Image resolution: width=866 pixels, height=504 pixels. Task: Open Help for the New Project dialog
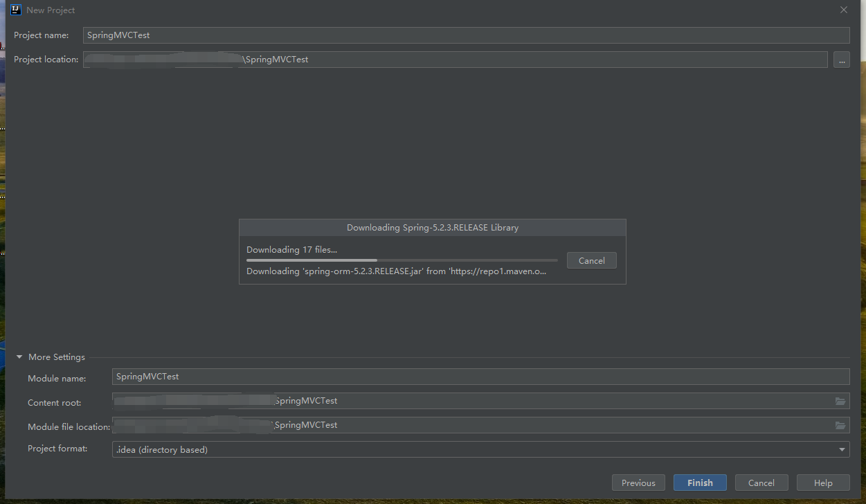click(823, 483)
